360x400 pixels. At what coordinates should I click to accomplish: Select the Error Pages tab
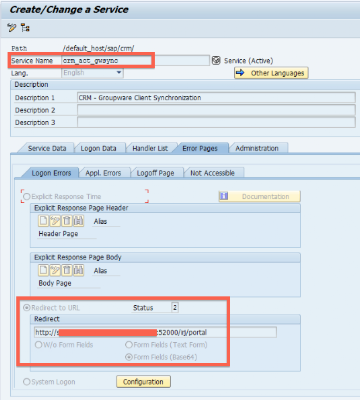coord(200,148)
